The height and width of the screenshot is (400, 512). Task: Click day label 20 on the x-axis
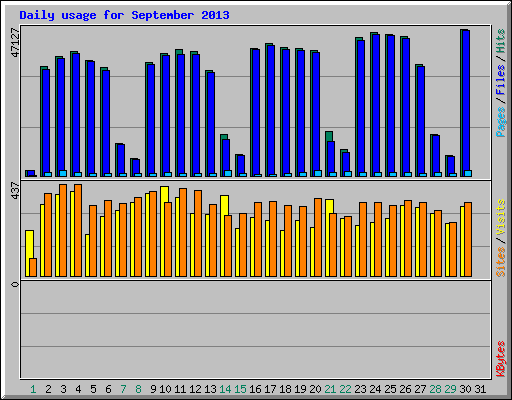click(x=315, y=389)
